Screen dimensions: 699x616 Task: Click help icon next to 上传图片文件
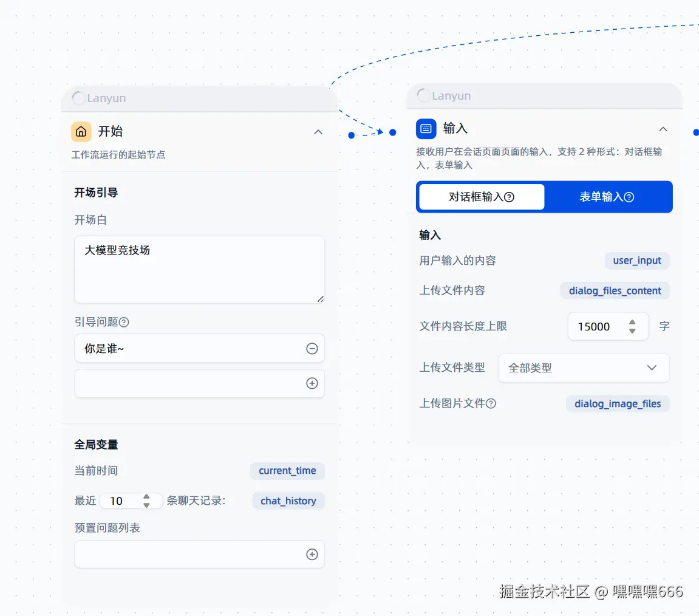[x=491, y=403]
